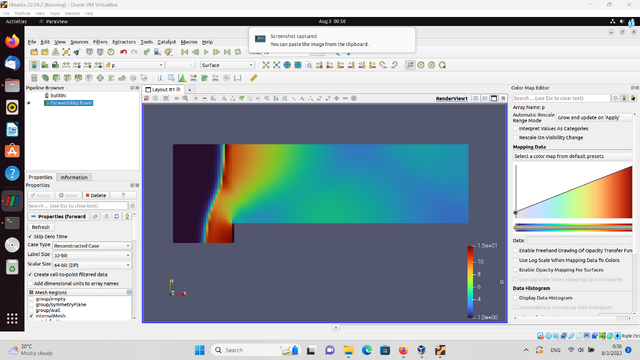This screenshot has height=360, width=640.
Task: Click the Zoom to Box magnifier icon
Action: 309,65
